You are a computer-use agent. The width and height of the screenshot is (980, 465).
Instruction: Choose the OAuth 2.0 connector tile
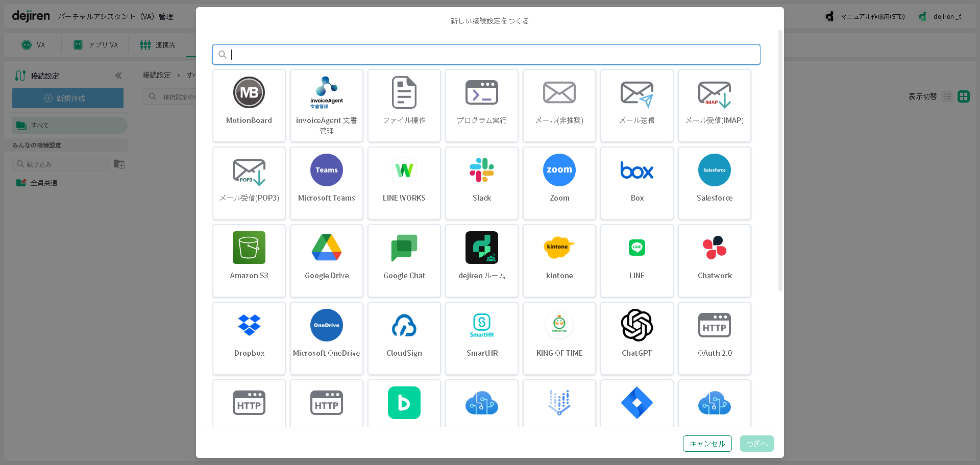[x=714, y=338]
